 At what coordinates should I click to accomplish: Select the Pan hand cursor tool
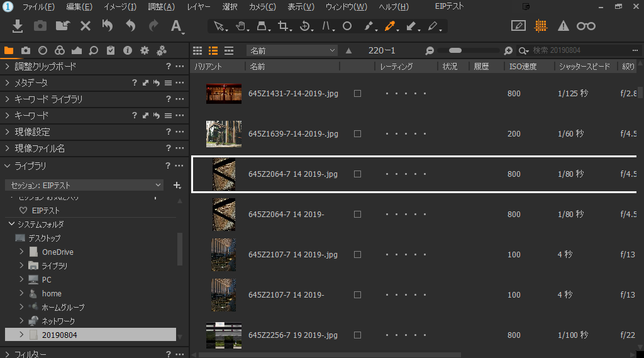pyautogui.click(x=241, y=26)
